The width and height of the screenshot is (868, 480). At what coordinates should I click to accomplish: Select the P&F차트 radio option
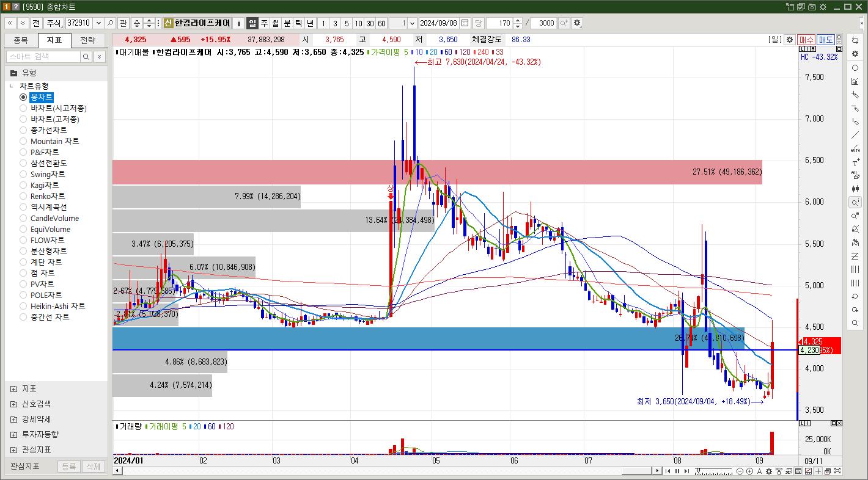click(23, 152)
